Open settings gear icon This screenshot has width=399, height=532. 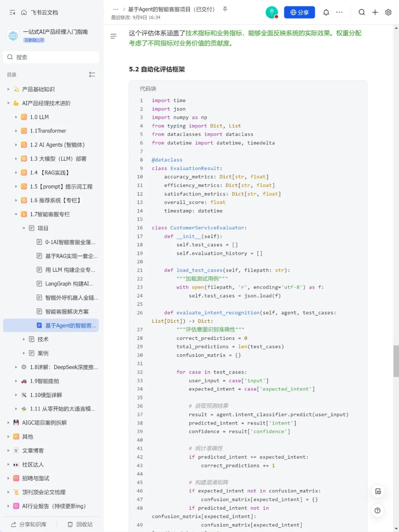coord(388,12)
